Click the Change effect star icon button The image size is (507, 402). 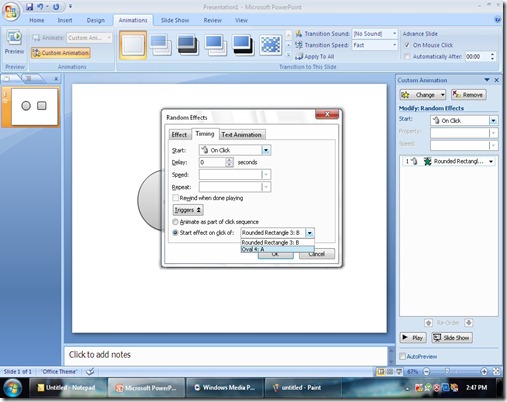(x=423, y=95)
